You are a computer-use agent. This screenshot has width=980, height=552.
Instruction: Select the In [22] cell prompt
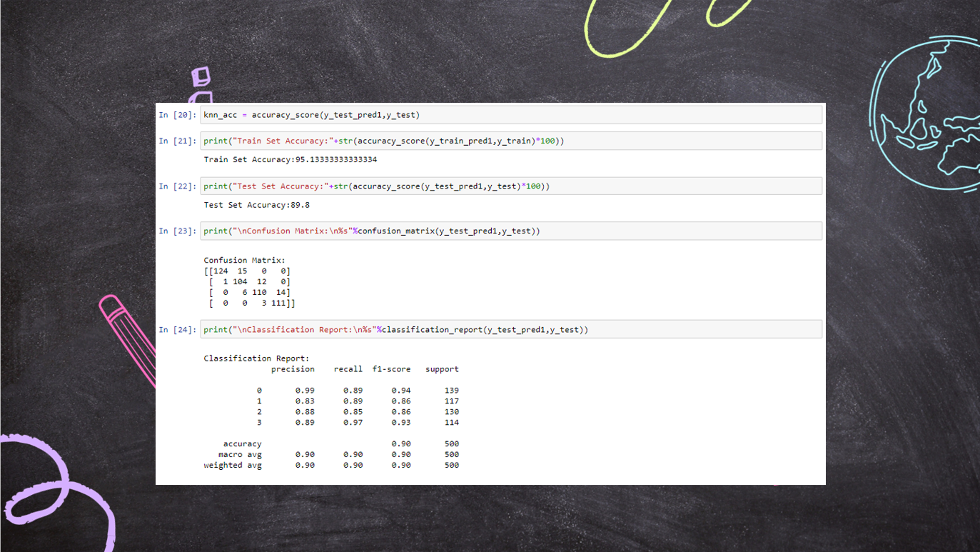pos(178,186)
